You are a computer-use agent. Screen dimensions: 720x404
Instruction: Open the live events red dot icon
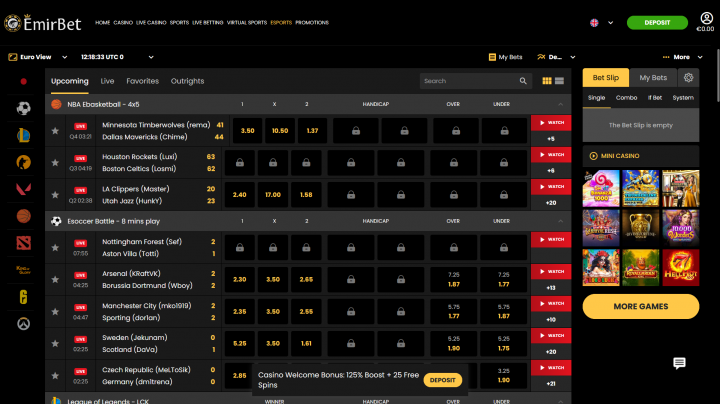(x=23, y=82)
